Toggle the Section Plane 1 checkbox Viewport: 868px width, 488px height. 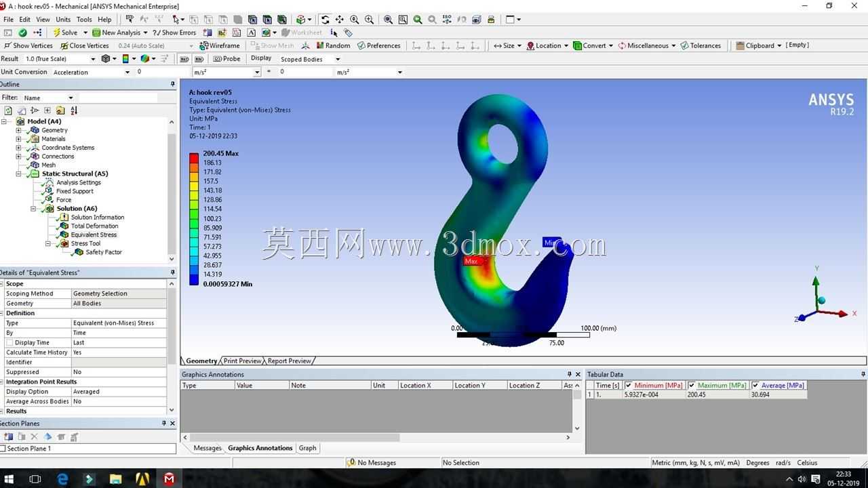point(3,449)
